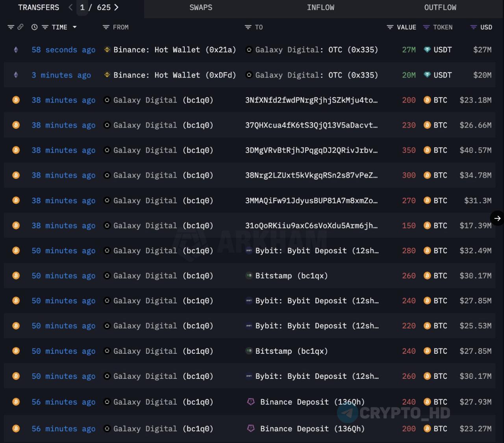Open the chain filter icon in header
The height and width of the screenshot is (443, 504).
tap(11, 27)
